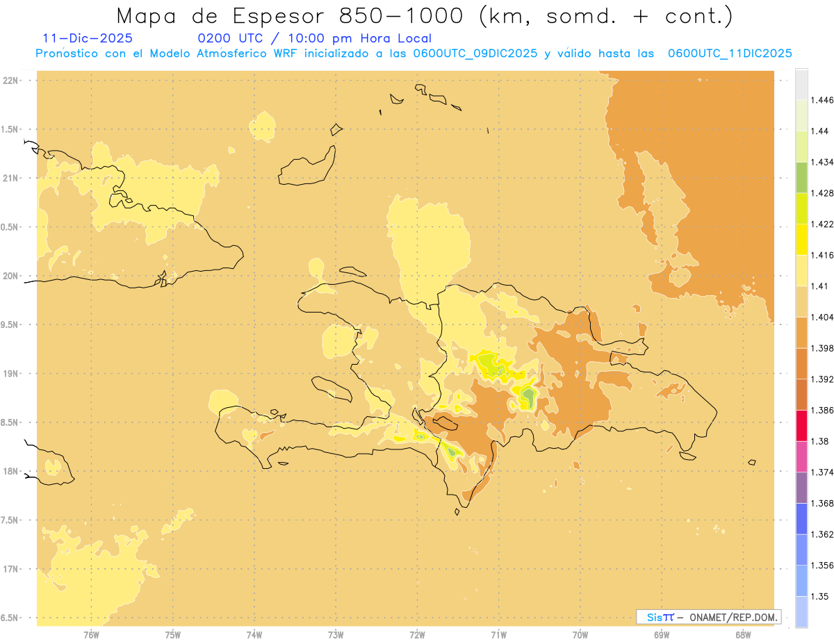Select the purple legend color swatch

click(801, 488)
